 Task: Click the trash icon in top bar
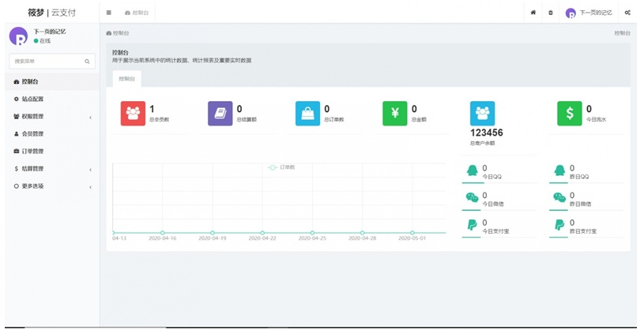pyautogui.click(x=551, y=13)
